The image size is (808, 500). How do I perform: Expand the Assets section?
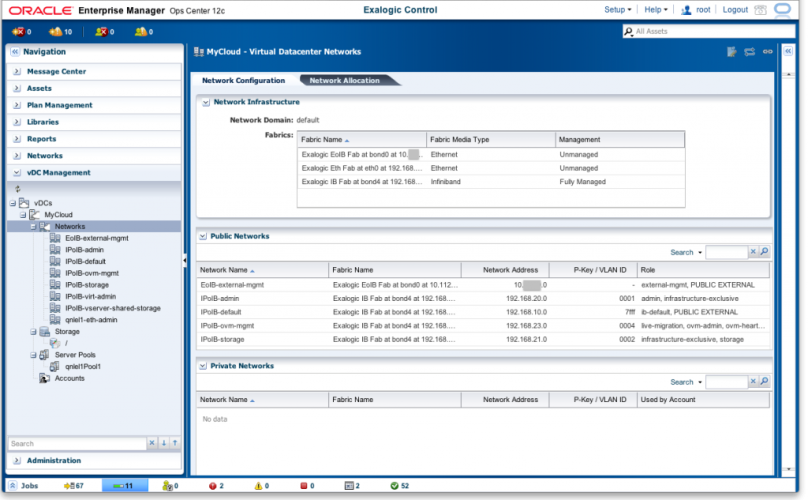(17, 89)
